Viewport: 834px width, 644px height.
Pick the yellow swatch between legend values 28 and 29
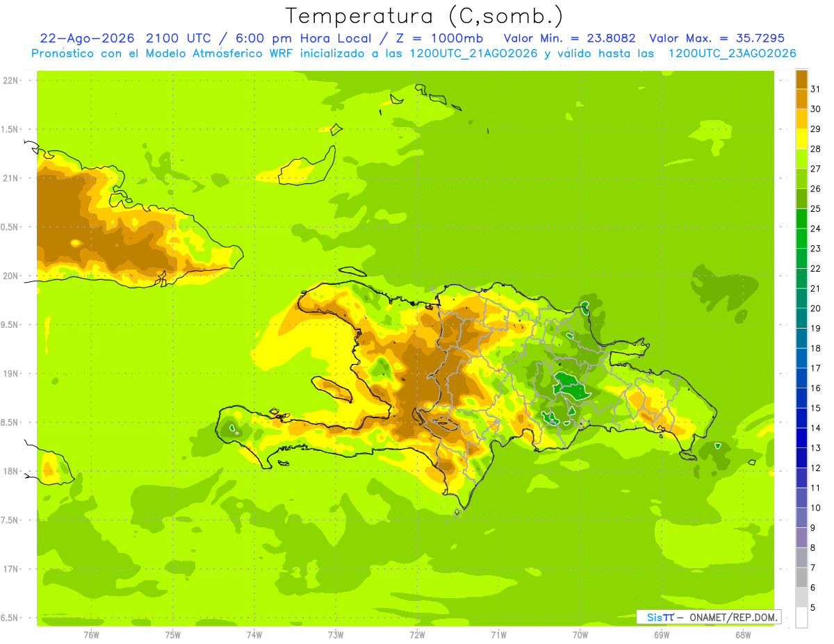coord(801,139)
